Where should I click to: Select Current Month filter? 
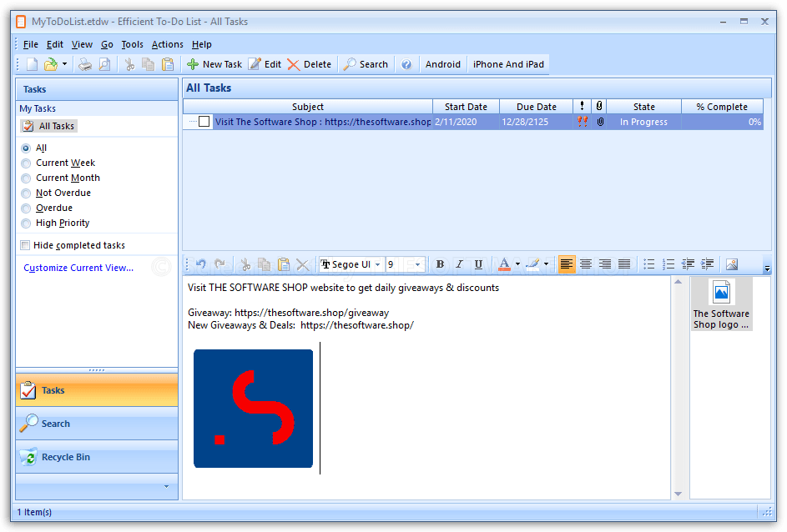pos(26,178)
